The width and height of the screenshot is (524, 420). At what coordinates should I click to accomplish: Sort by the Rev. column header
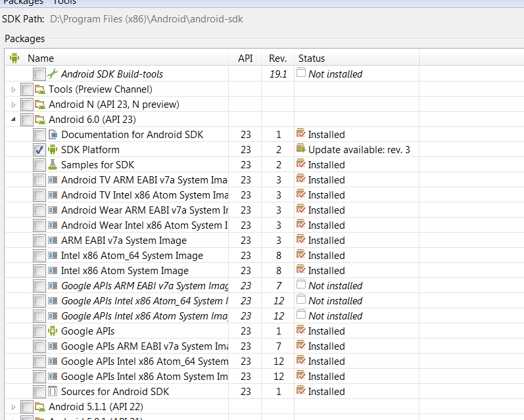coord(277,58)
